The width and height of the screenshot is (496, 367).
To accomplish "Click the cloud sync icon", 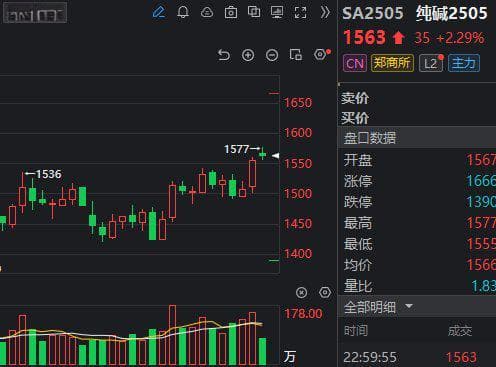I will point(207,13).
